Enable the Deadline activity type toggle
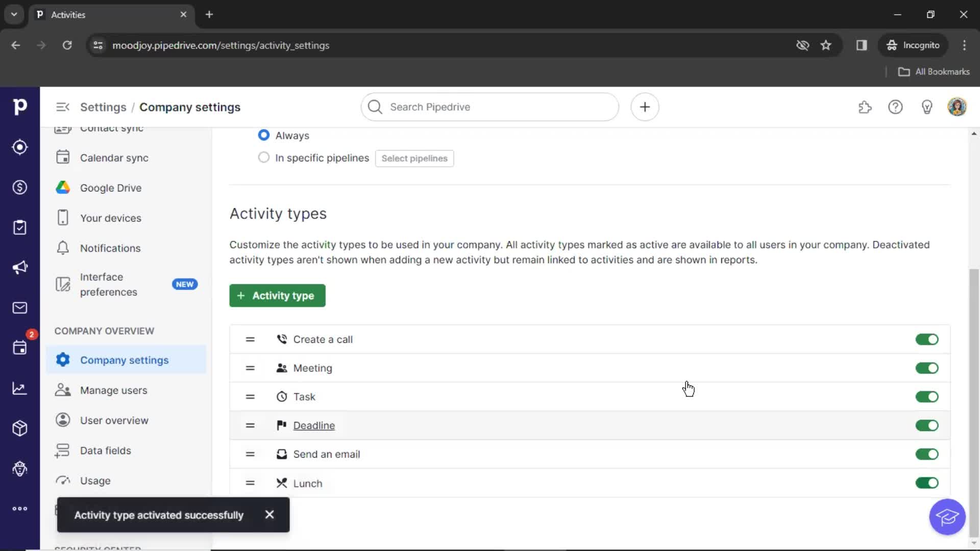 (926, 425)
